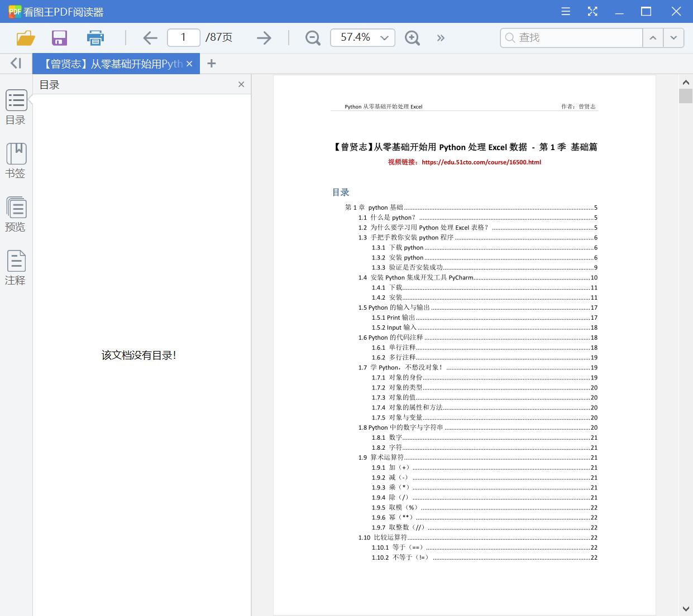Zoom out using the magnifier minus icon
This screenshot has width=693, height=616.
[x=312, y=37]
